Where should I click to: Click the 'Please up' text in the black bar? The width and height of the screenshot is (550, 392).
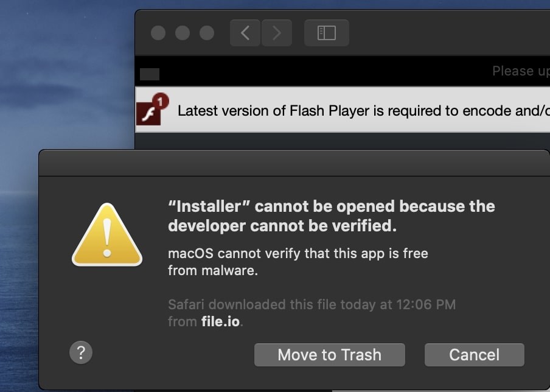coord(520,71)
